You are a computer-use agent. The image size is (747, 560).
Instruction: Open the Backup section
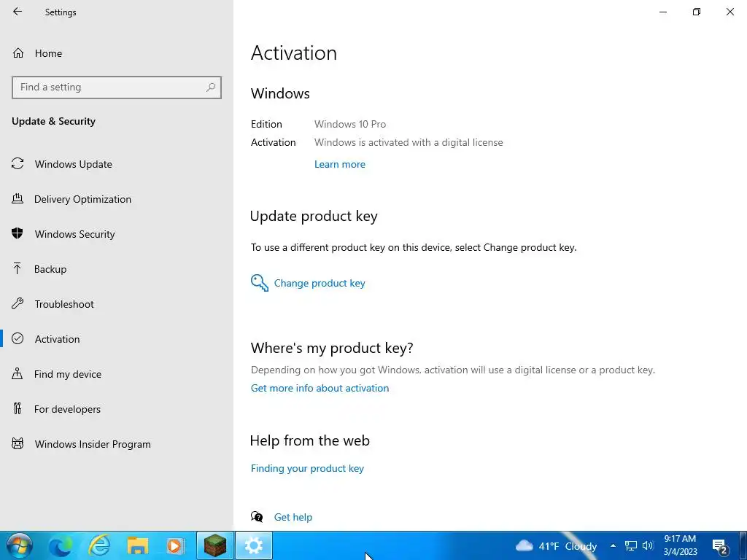point(117,269)
